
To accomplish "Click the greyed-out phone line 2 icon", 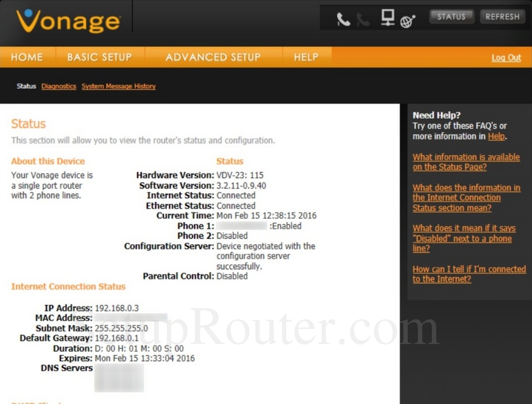I will 363,19.
